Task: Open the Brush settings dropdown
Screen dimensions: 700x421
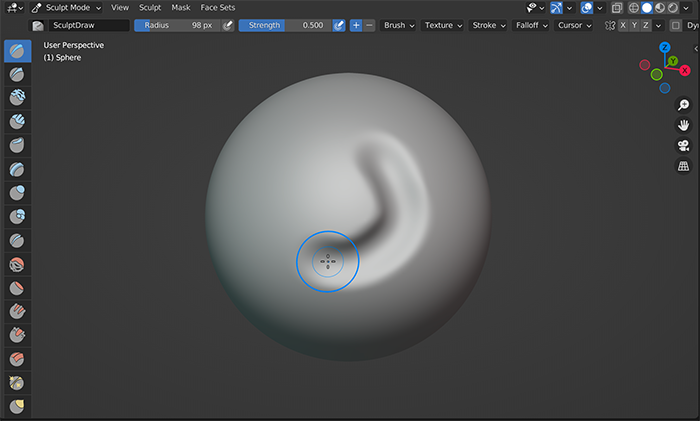Action: click(399, 25)
